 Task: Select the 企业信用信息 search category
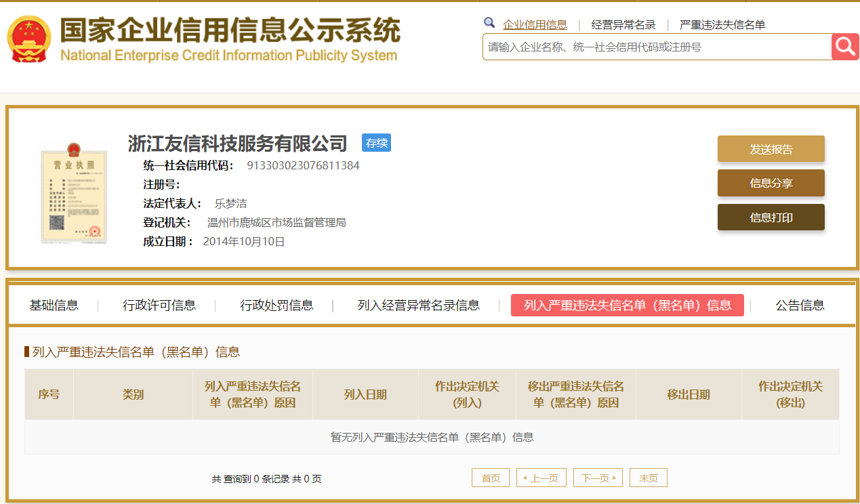[535, 25]
